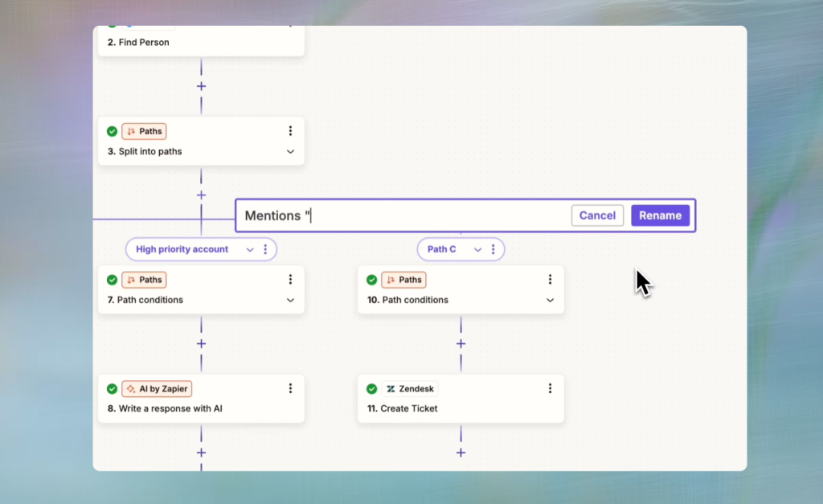Open the Path C dropdown chevron
The height and width of the screenshot is (504, 823).
tap(477, 249)
